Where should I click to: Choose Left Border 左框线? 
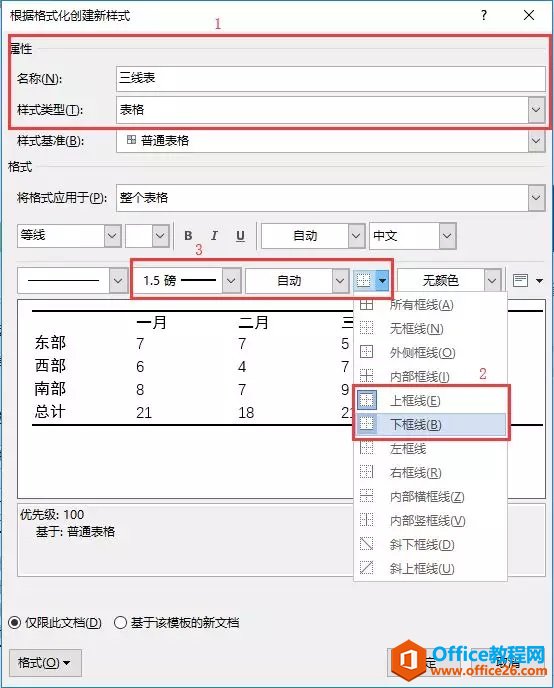pos(430,448)
